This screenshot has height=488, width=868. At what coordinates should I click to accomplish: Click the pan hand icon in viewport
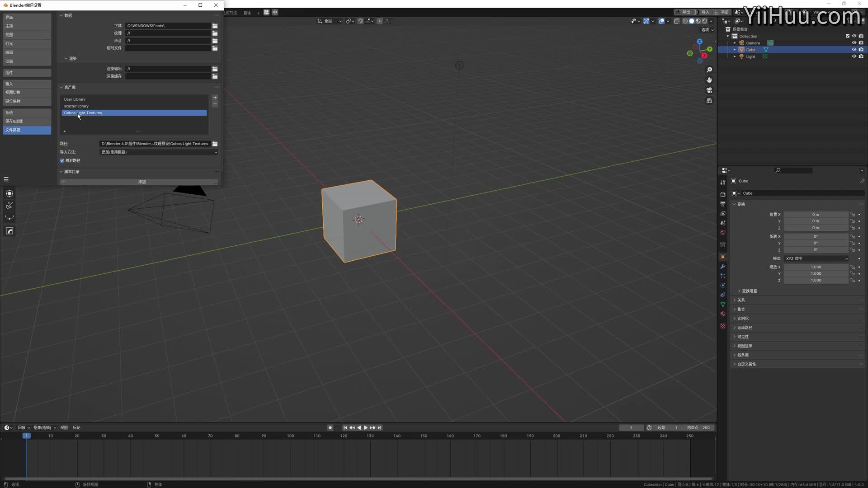point(709,80)
